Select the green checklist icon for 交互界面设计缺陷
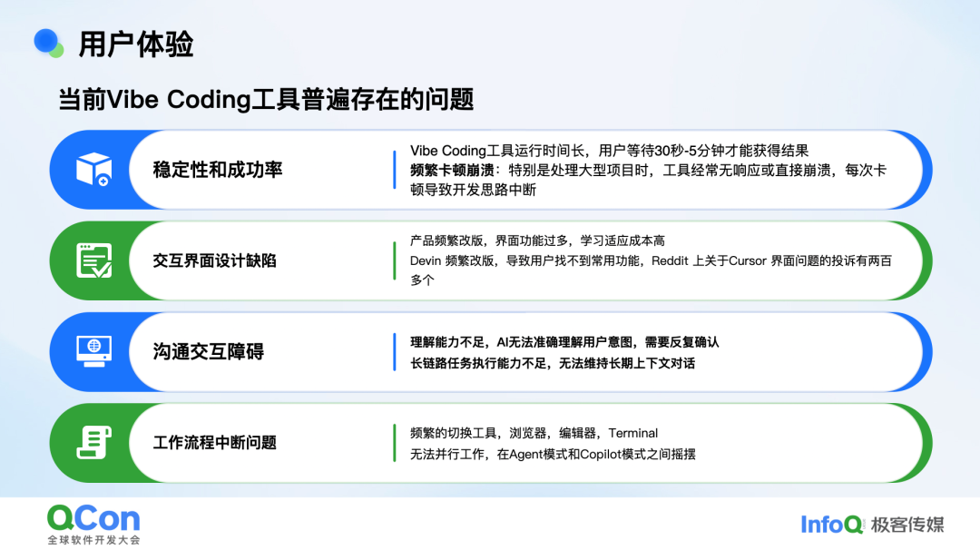This screenshot has width=980, height=550. click(93, 260)
